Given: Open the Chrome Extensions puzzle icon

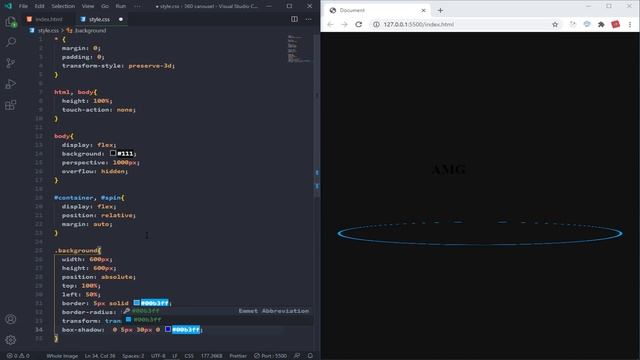Looking at the screenshot, I should click(601, 24).
